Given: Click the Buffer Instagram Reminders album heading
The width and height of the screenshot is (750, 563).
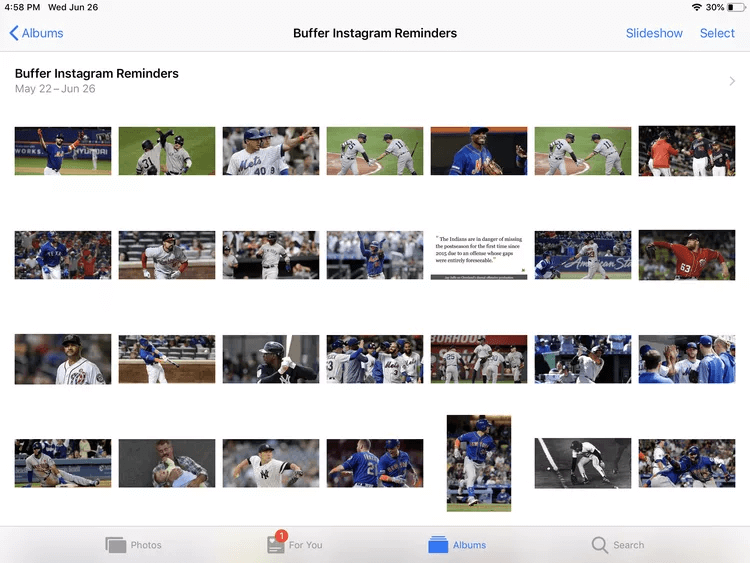Looking at the screenshot, I should point(97,73).
